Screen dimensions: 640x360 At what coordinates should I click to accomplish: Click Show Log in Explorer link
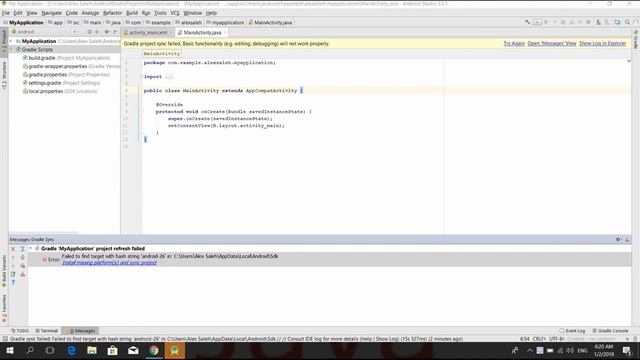point(602,43)
